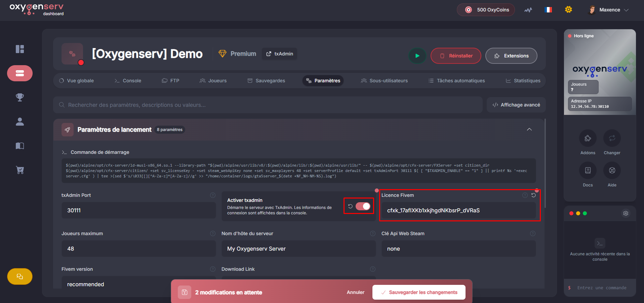Expand the Fivem version recommended selector
Screen dimensions: 644x303
pos(138,284)
